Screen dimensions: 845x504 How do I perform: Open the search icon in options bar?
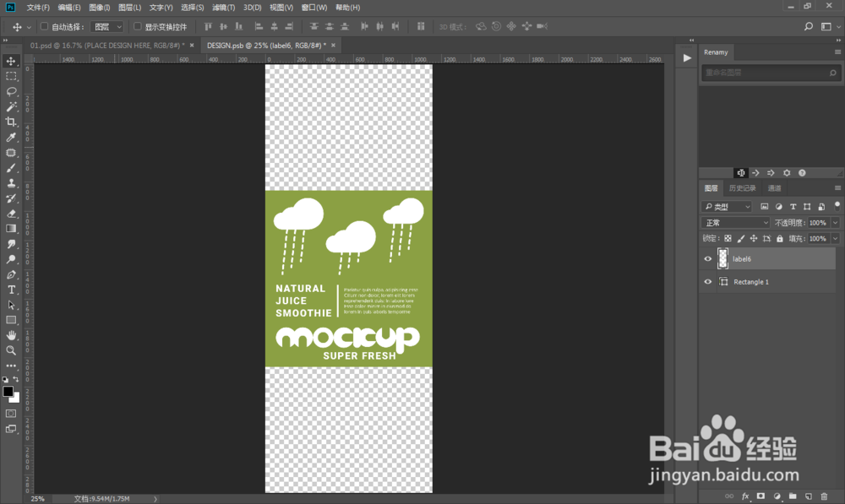809,26
